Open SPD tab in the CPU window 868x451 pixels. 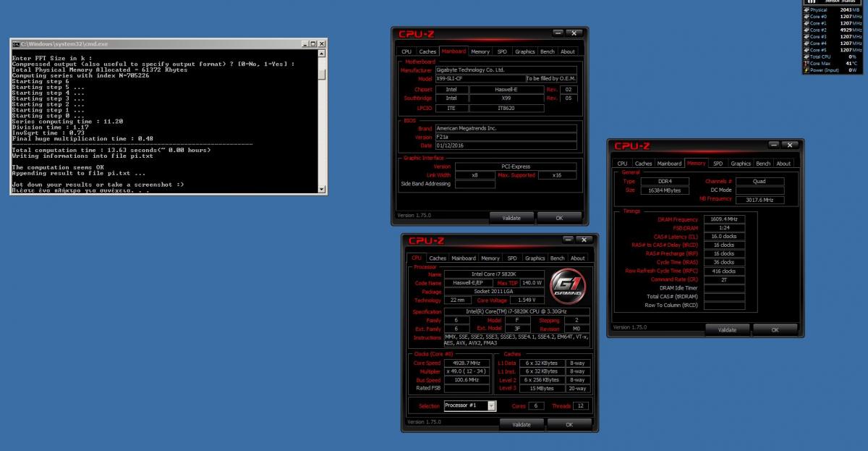pyautogui.click(x=512, y=258)
